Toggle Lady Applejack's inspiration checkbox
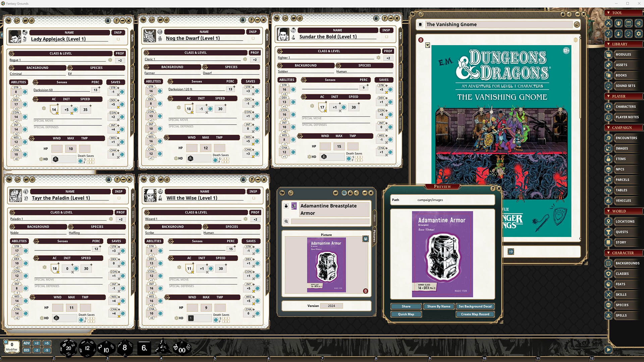 point(118,39)
